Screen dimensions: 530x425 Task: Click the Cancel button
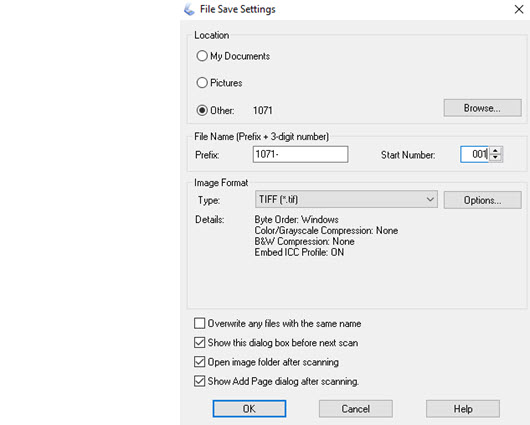pos(356,409)
